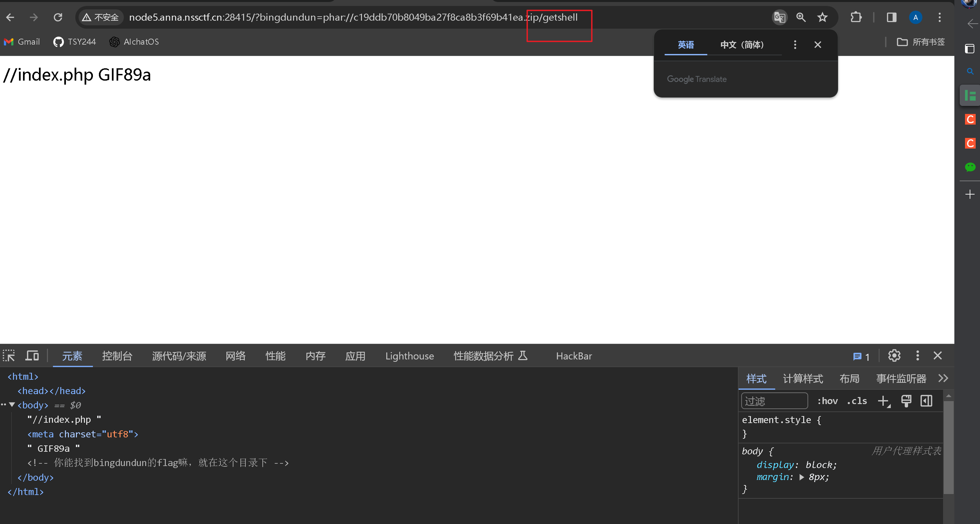Toggle :hov element state panel
Screen dimensions: 980x524
click(827, 401)
